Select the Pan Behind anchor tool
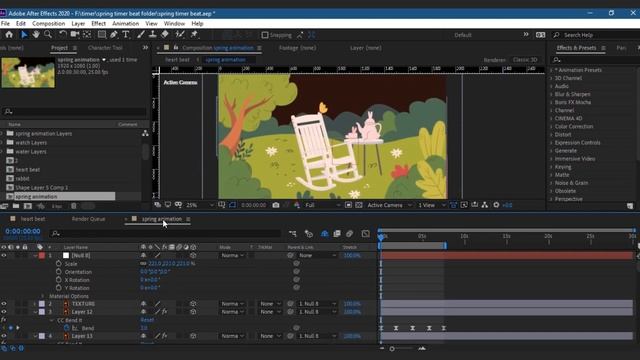This screenshot has height=360, width=640. point(87,35)
